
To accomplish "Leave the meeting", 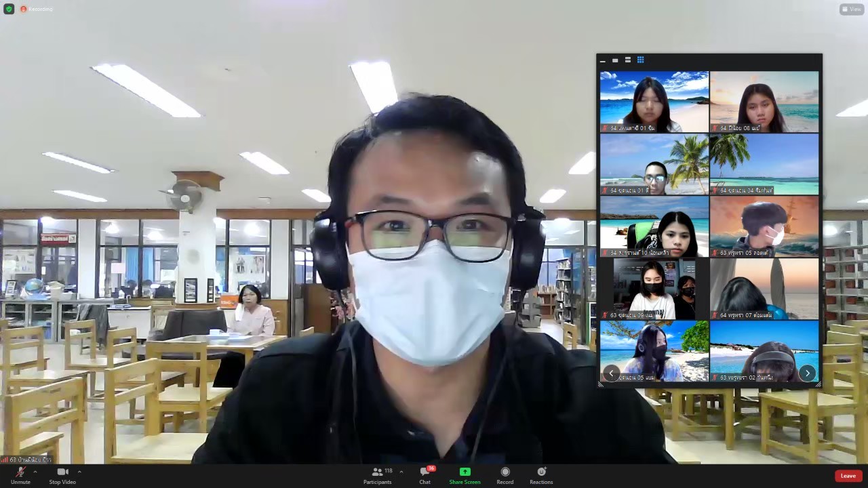I will point(848,476).
